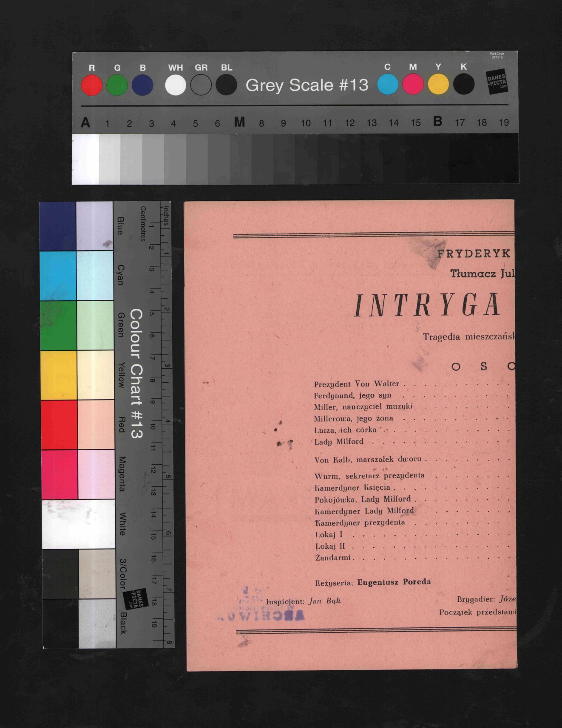Click the 'Colour Chart #13' label
This screenshot has width=562, height=728.
[x=136, y=373]
